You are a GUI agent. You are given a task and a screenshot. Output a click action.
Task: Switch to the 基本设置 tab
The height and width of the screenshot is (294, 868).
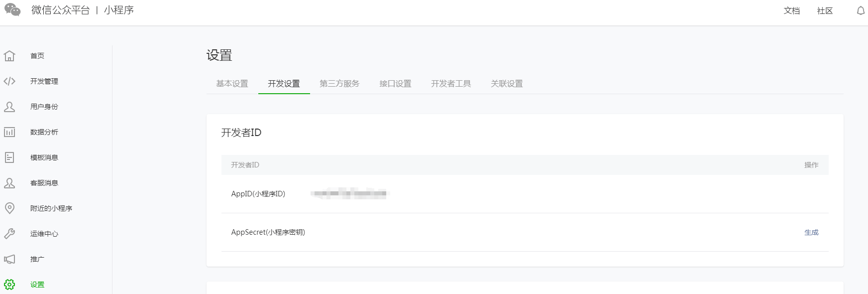232,84
